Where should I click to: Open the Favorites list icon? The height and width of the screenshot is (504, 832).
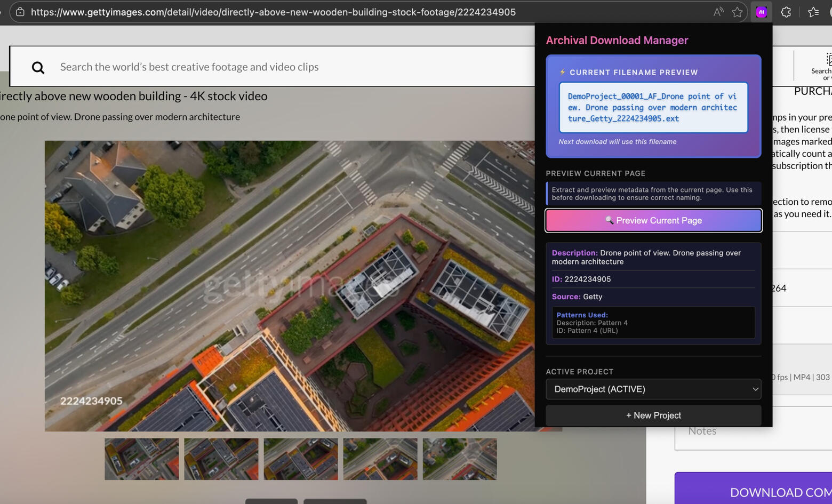click(813, 12)
